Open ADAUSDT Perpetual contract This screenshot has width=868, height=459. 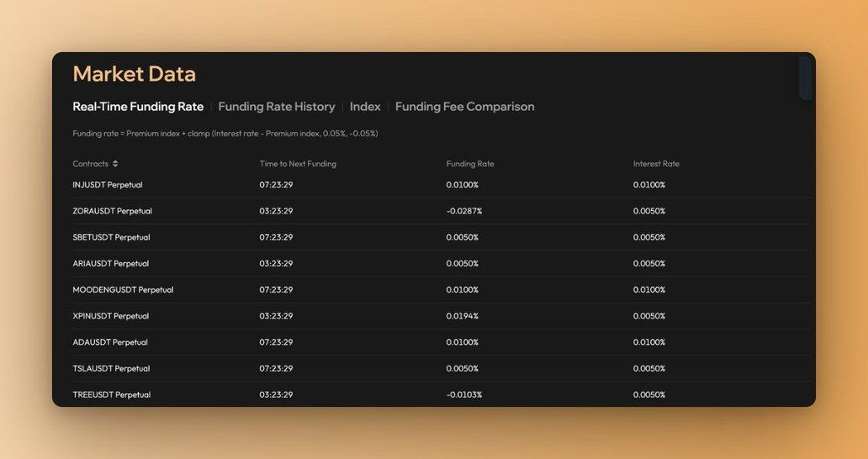[110, 342]
